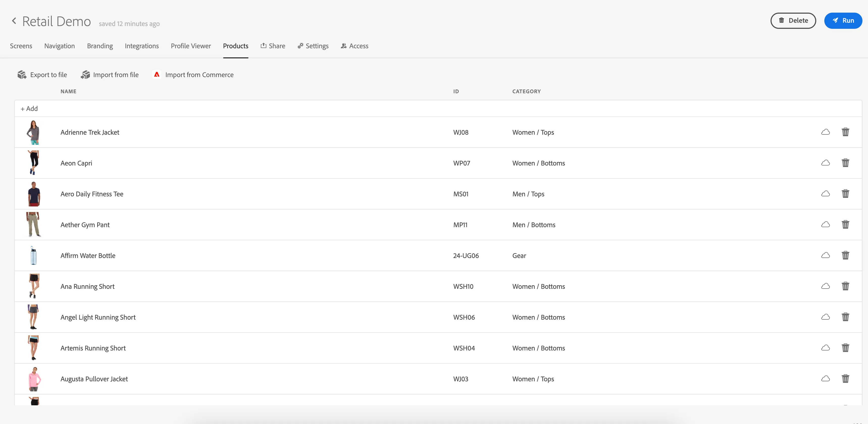Click the cloud icon for Adrienne Trek Jacket
Image resolution: width=868 pixels, height=424 pixels.
click(826, 132)
